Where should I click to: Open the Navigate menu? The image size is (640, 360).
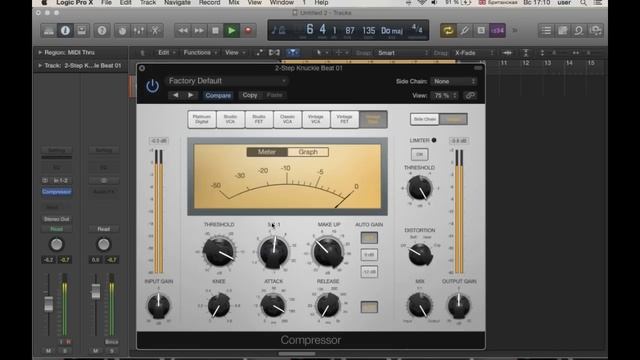(177, 3)
